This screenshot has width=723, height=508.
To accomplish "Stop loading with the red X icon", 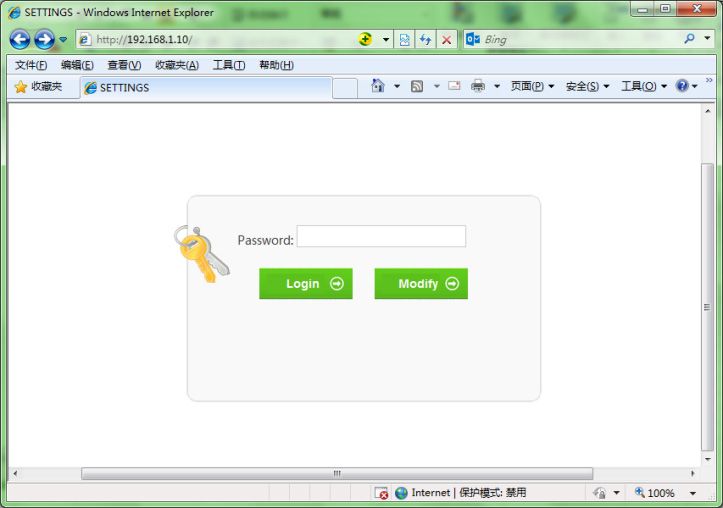I will pos(446,40).
